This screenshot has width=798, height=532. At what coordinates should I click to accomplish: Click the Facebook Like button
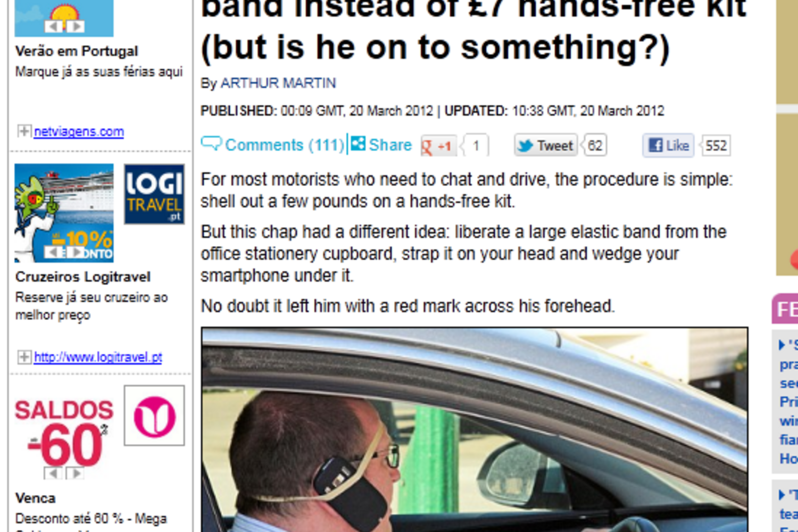[x=669, y=145]
